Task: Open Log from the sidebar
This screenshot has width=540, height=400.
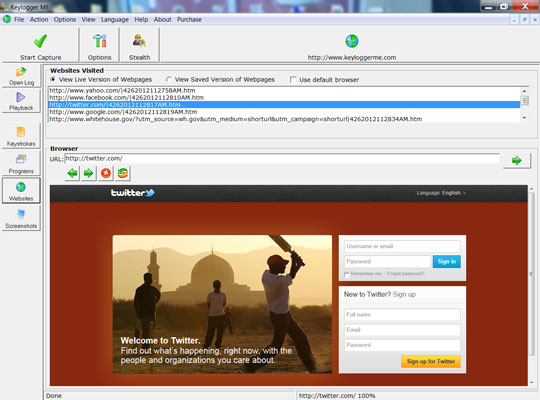Action: (x=21, y=76)
